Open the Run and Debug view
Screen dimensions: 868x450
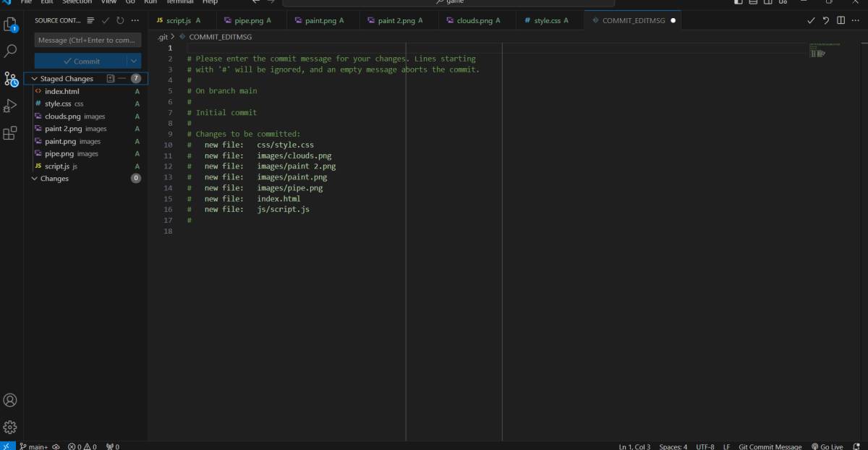point(11,106)
